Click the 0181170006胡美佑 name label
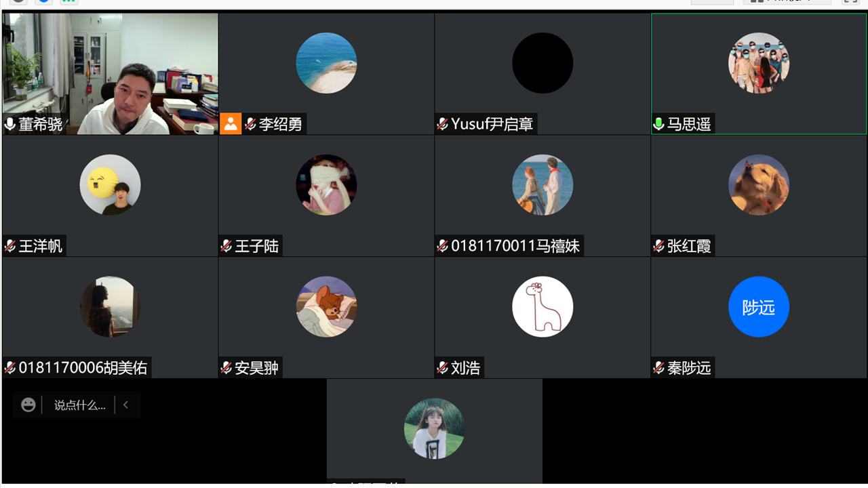 coord(83,368)
